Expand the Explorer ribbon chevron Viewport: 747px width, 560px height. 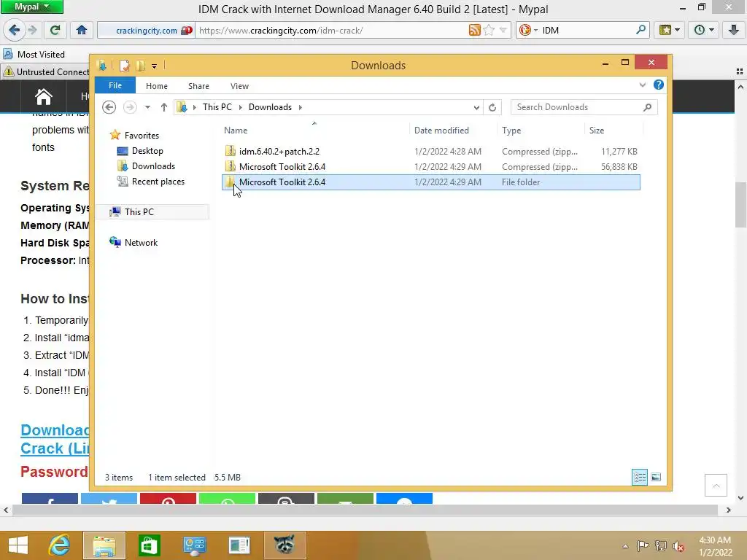[642, 85]
